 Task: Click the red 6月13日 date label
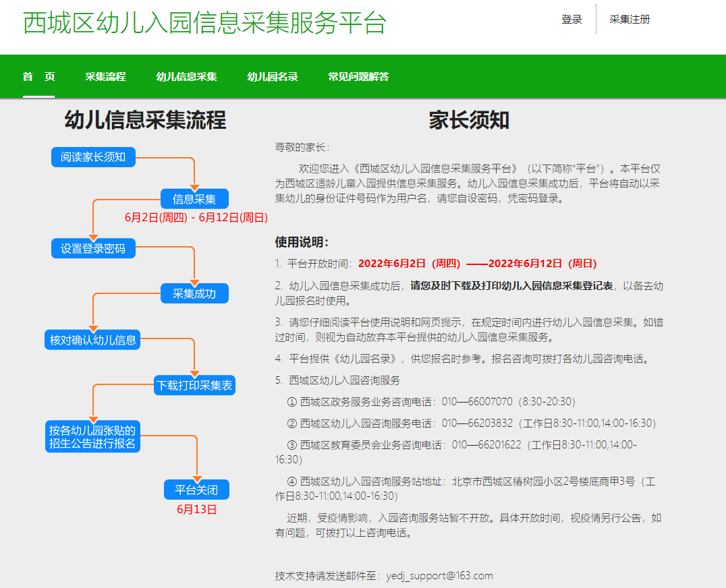tap(197, 510)
